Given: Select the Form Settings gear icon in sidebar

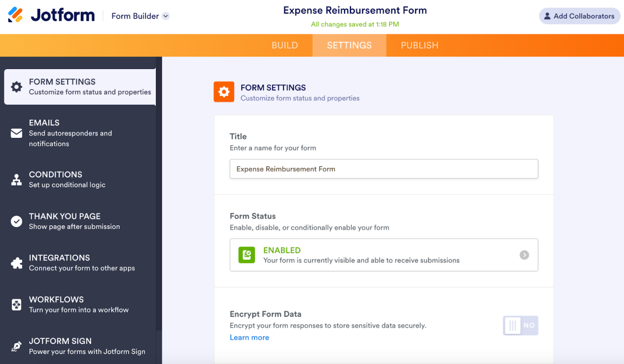Looking at the screenshot, I should coord(16,86).
